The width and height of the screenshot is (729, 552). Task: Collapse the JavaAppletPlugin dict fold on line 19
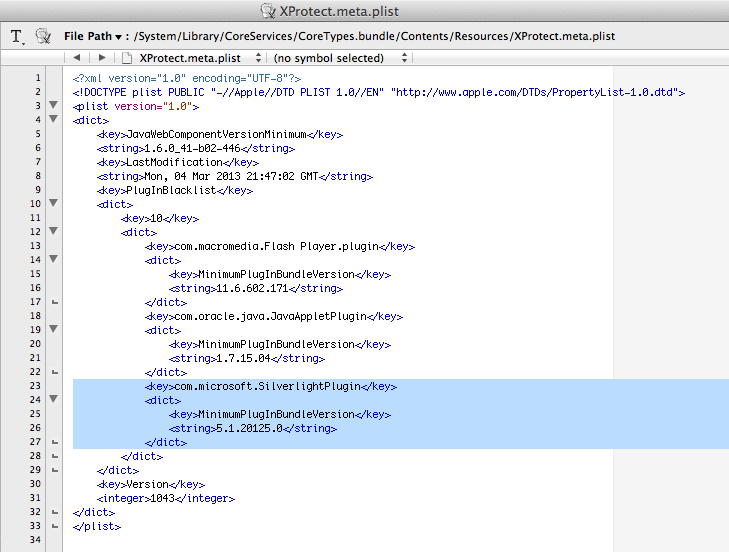(x=53, y=329)
